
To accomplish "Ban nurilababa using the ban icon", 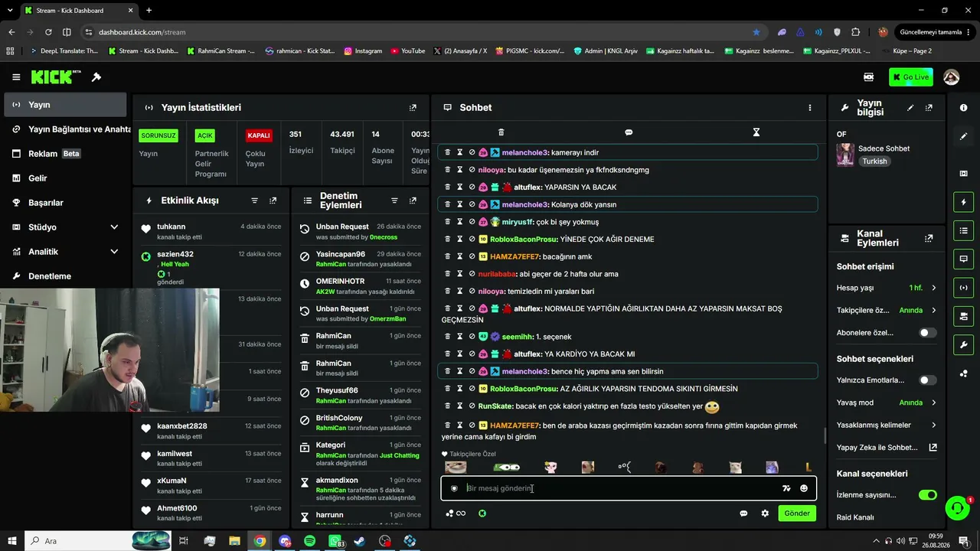I will tap(472, 274).
